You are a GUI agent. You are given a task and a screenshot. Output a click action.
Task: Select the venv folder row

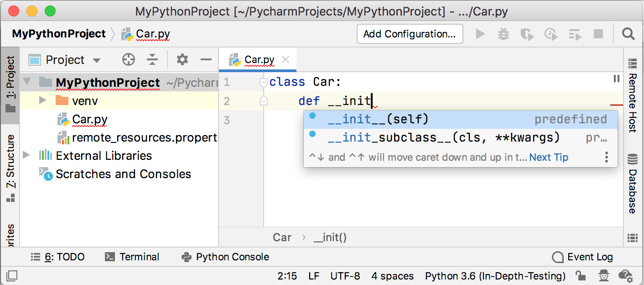[x=119, y=101]
